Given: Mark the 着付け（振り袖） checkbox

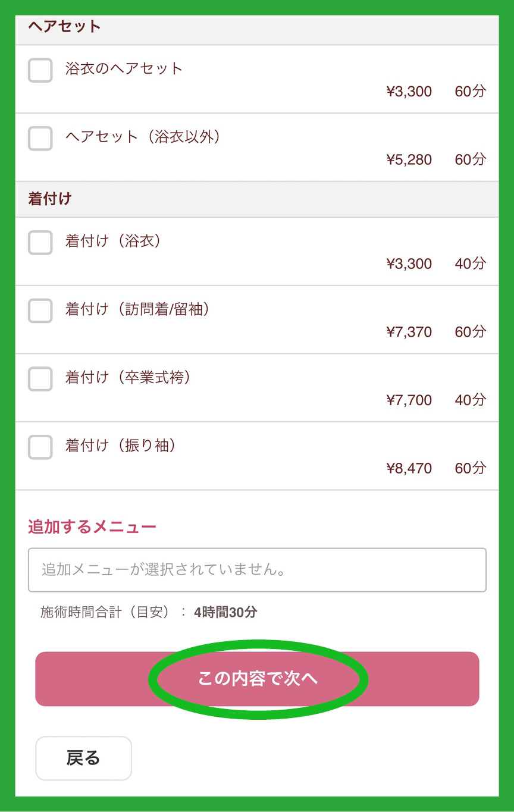Looking at the screenshot, I should [40, 447].
